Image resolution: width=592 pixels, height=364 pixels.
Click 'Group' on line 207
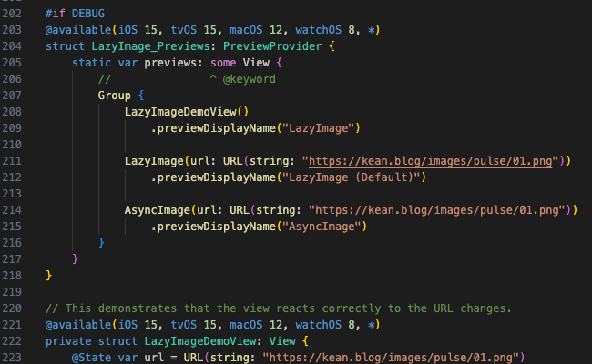click(x=115, y=96)
